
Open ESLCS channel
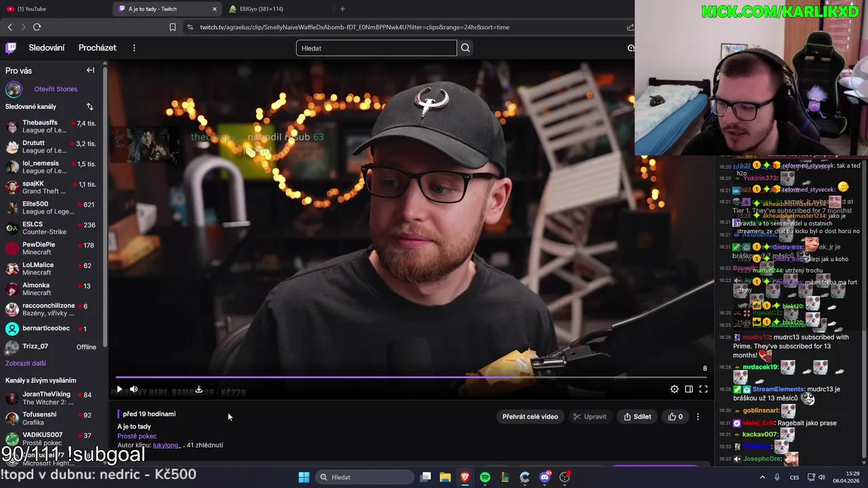click(x=51, y=228)
